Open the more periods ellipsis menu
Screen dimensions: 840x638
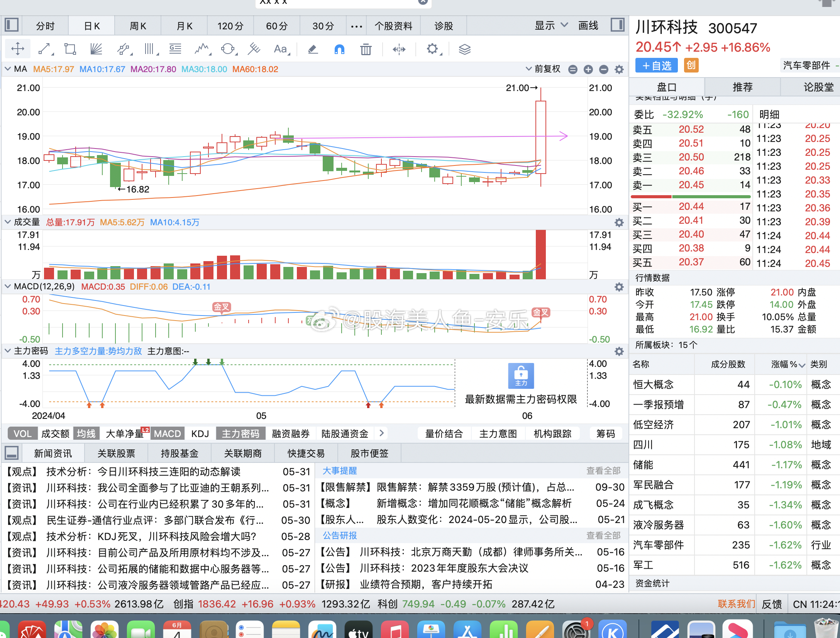click(356, 26)
